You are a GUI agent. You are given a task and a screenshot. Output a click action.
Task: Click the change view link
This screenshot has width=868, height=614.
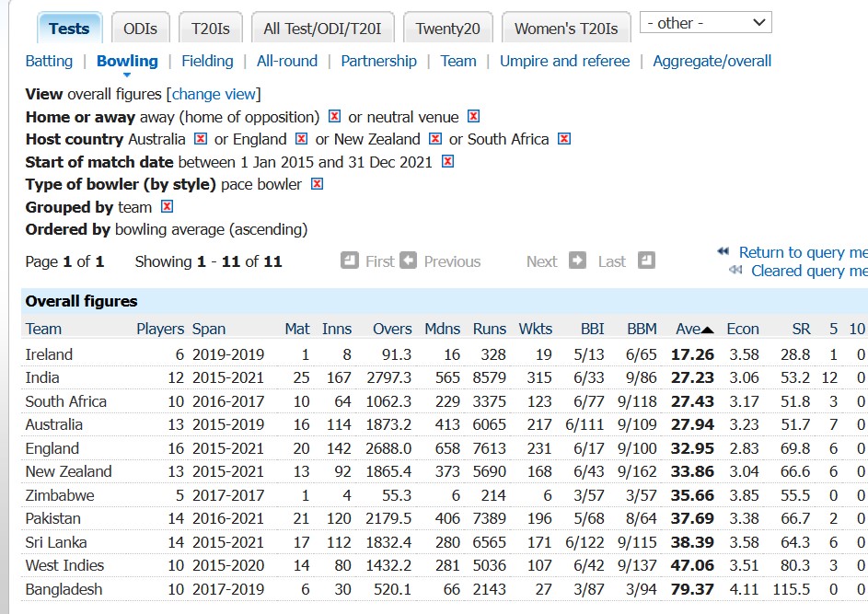click(214, 94)
